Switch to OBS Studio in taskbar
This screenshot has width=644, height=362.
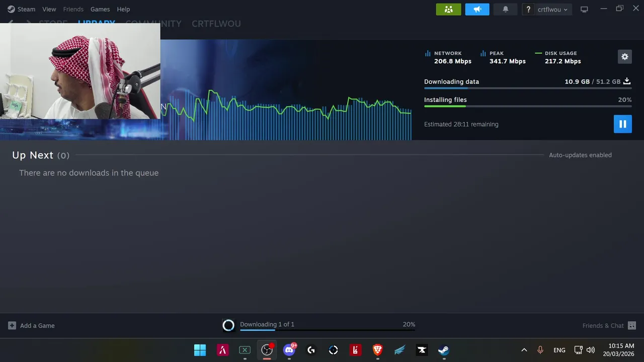267,350
